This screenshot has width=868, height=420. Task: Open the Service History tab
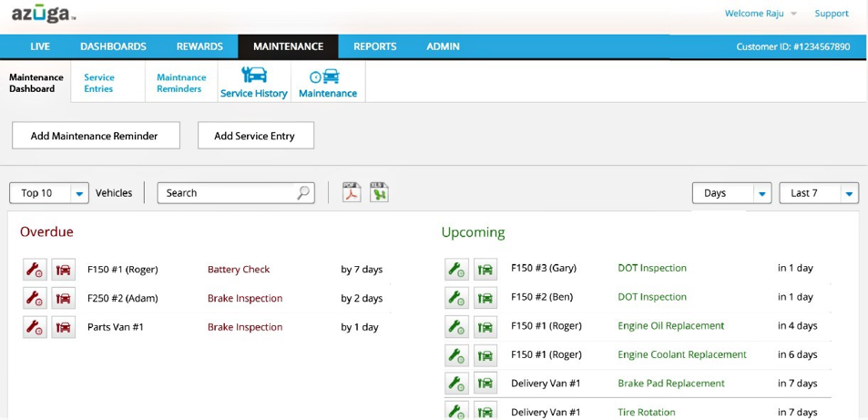tap(253, 82)
